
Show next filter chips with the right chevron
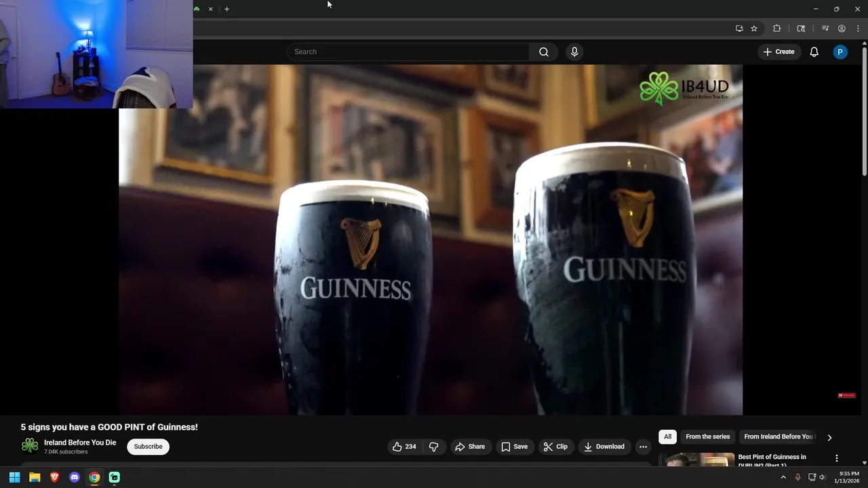(829, 437)
